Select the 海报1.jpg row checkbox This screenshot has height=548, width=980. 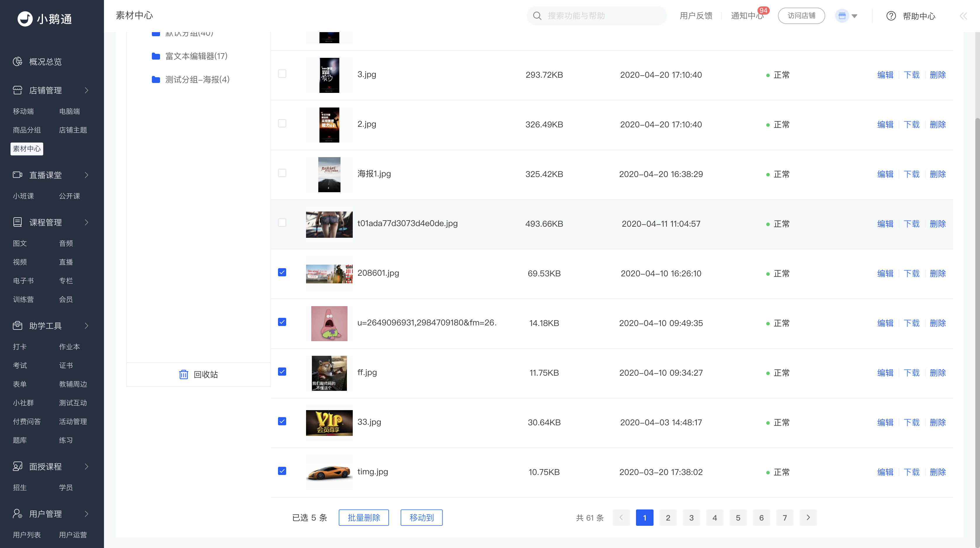click(282, 173)
